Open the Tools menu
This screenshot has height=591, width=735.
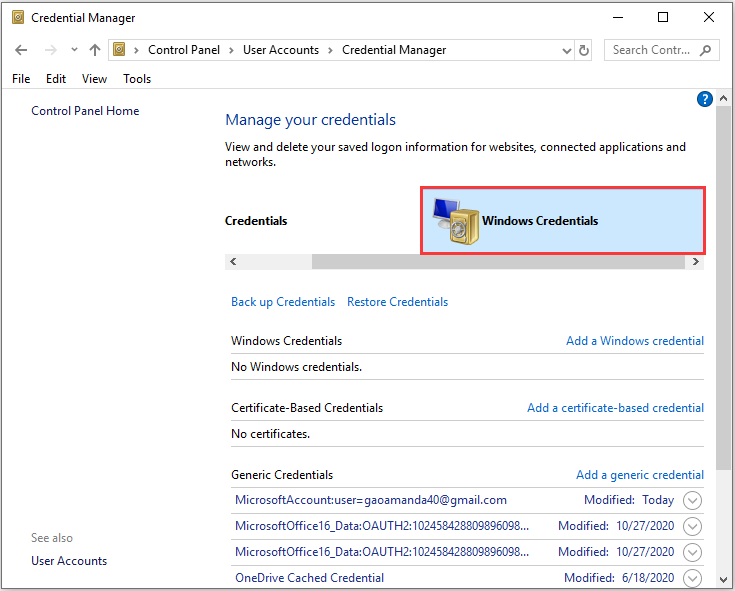point(137,79)
